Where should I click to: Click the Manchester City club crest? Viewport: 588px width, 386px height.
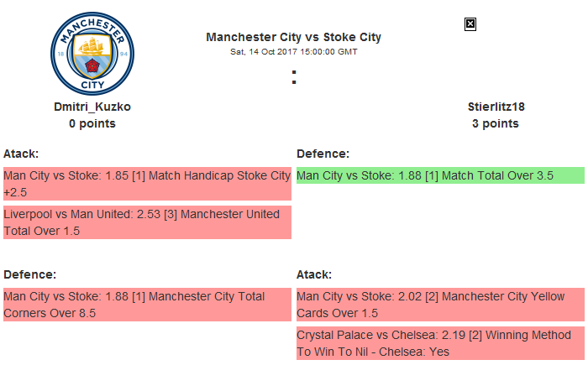(x=92, y=53)
